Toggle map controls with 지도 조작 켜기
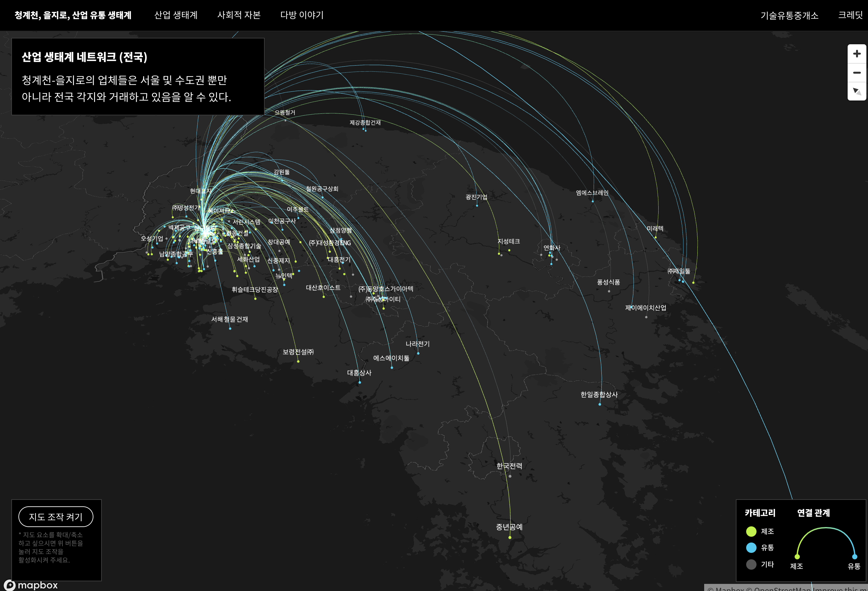This screenshot has height=591, width=868. click(56, 517)
